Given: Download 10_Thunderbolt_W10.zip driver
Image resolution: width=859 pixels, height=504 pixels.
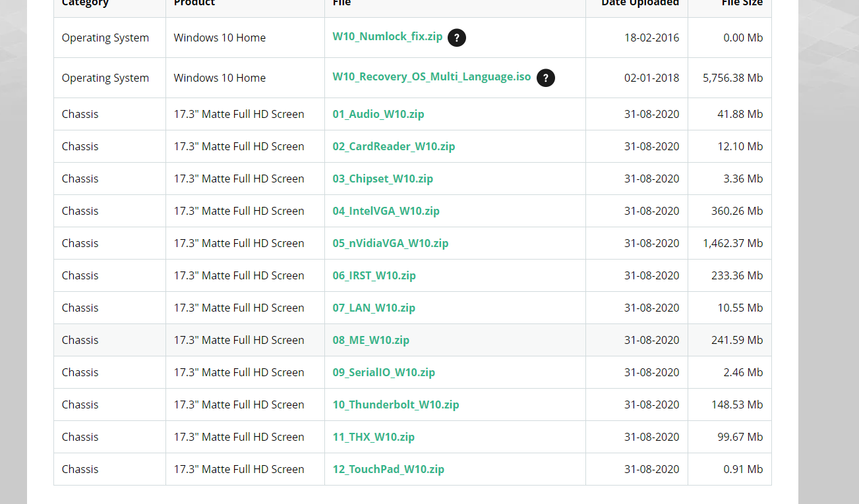Looking at the screenshot, I should (396, 405).
